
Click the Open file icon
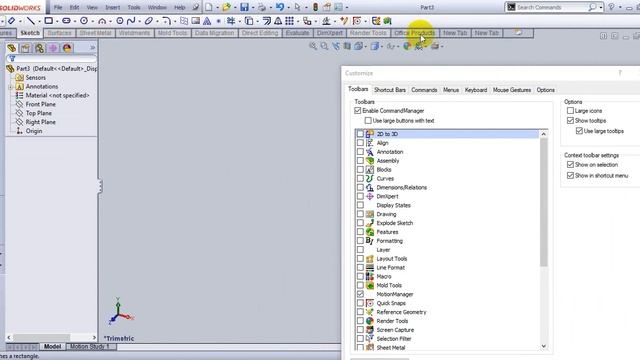coord(226,7)
